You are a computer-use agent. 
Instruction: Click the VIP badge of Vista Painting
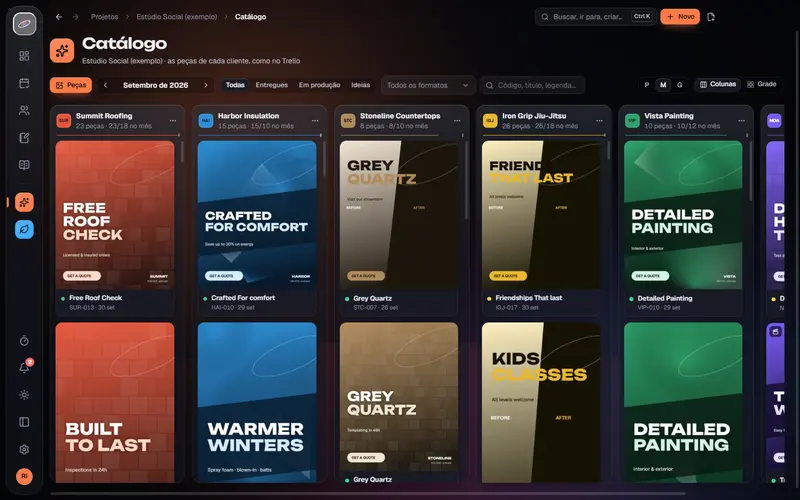[x=632, y=121]
